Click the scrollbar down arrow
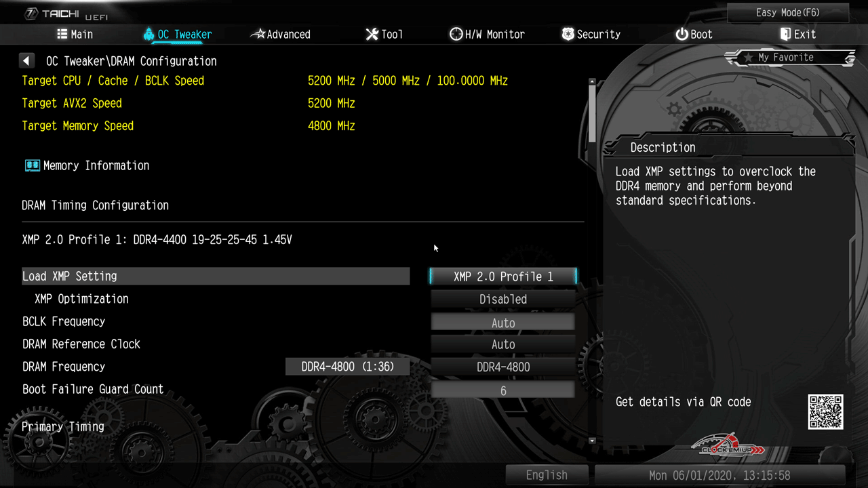Screen dimensions: 868x488 (x=592, y=441)
